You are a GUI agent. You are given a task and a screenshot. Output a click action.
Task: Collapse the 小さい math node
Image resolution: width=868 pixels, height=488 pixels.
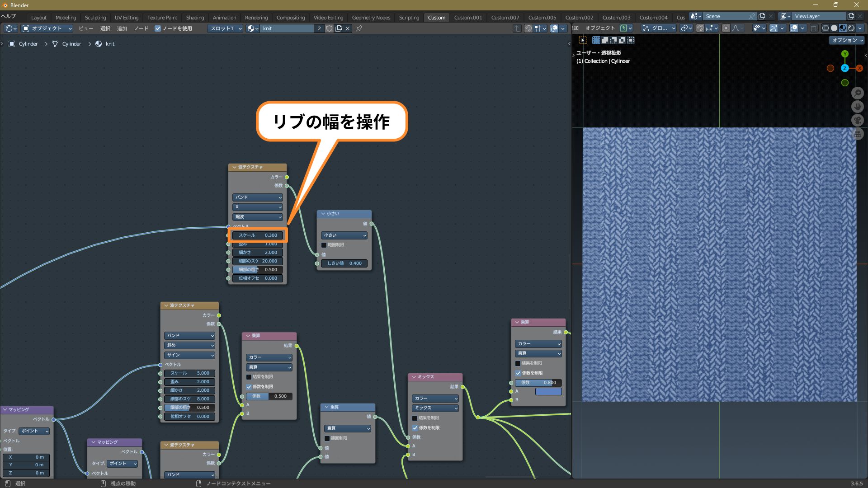(323, 214)
